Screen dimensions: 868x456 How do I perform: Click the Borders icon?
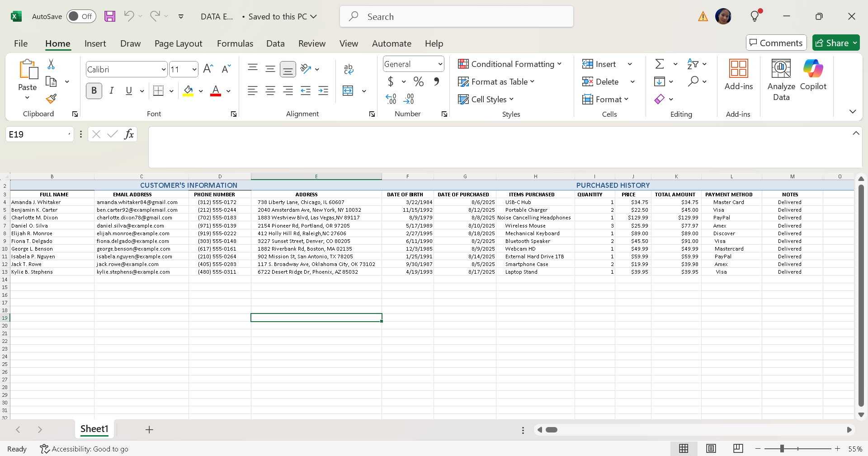tap(158, 90)
